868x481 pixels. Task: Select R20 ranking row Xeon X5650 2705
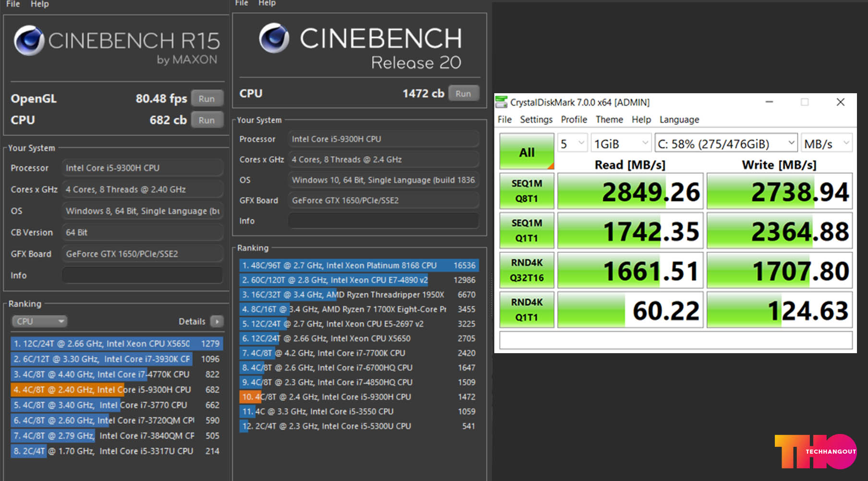click(x=359, y=338)
